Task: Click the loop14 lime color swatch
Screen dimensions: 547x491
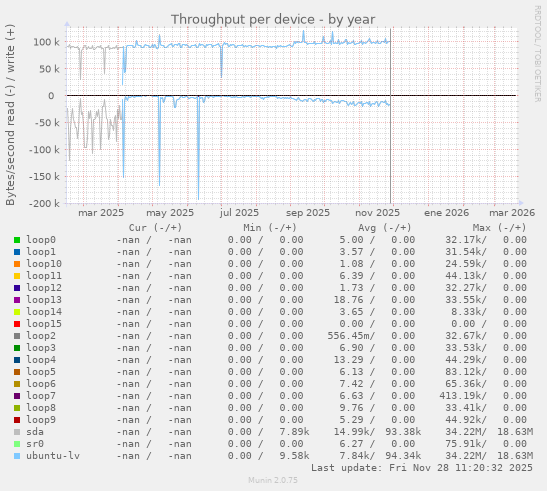Action: (17, 312)
